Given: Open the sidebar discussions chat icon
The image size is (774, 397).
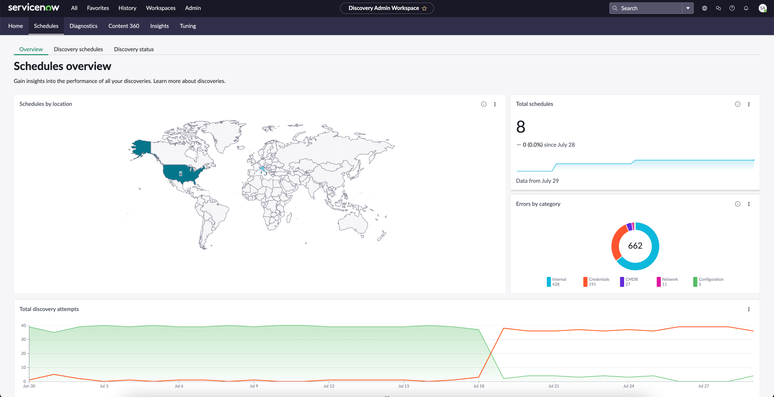Looking at the screenshot, I should point(718,8).
